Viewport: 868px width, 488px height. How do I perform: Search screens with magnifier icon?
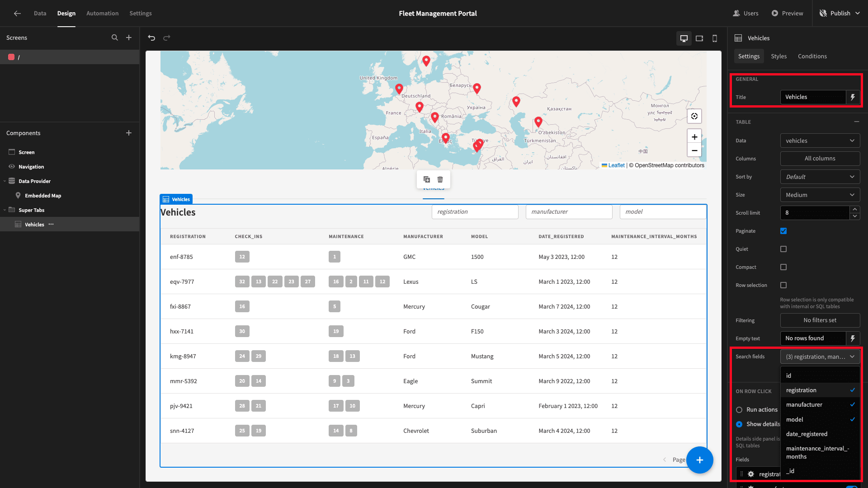[115, 38]
